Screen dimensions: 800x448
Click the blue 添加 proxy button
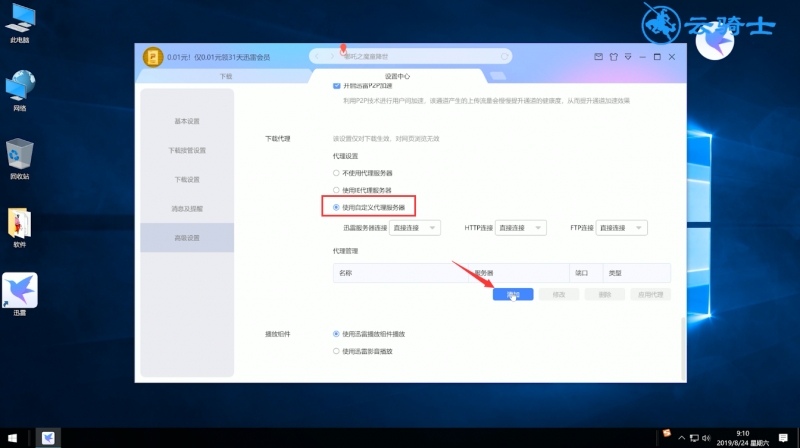click(513, 294)
